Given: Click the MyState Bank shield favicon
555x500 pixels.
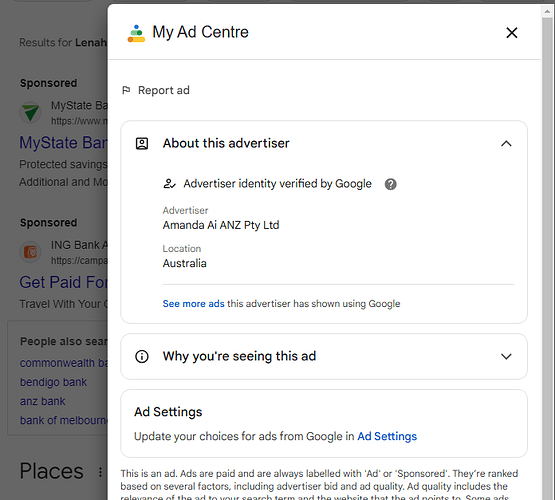Looking at the screenshot, I should click(x=30, y=113).
